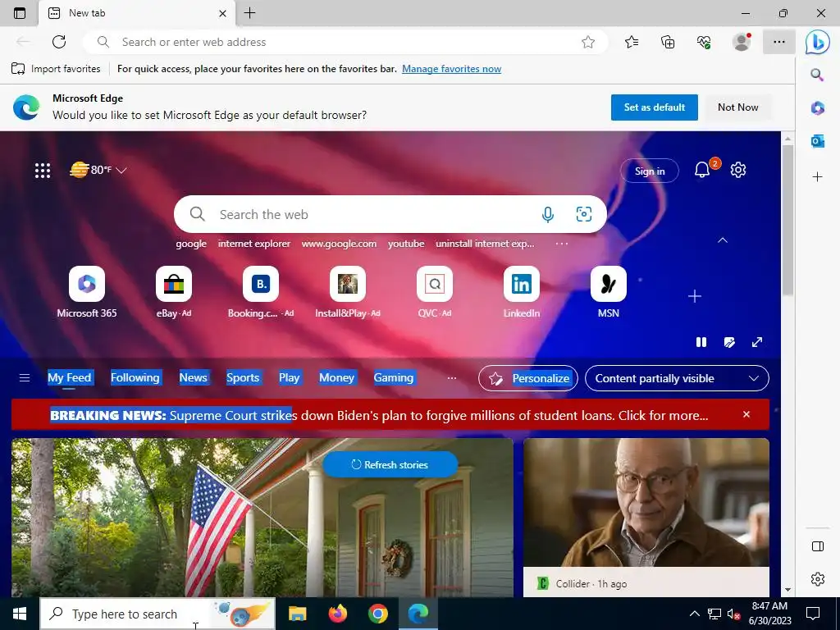Viewport: 840px width, 630px height.
Task: Click Set as default button
Action: 654,107
